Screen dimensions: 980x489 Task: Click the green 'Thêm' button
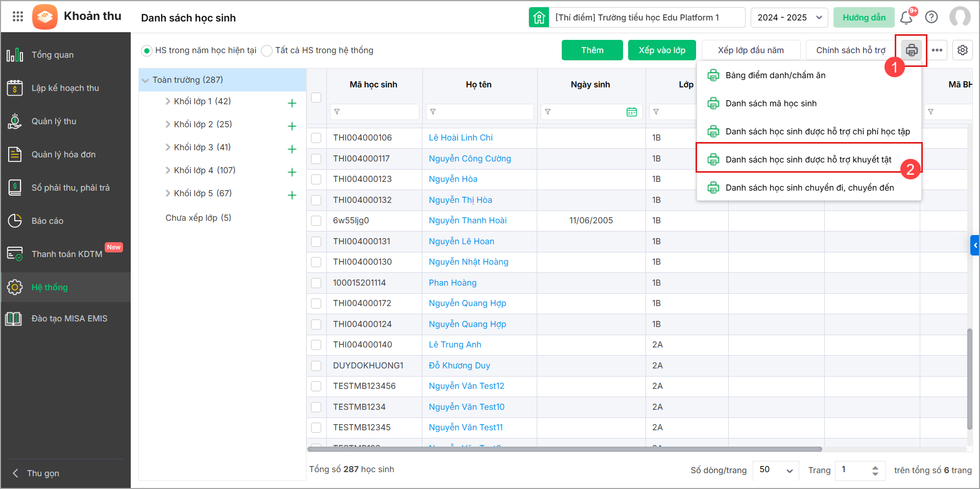pos(592,50)
